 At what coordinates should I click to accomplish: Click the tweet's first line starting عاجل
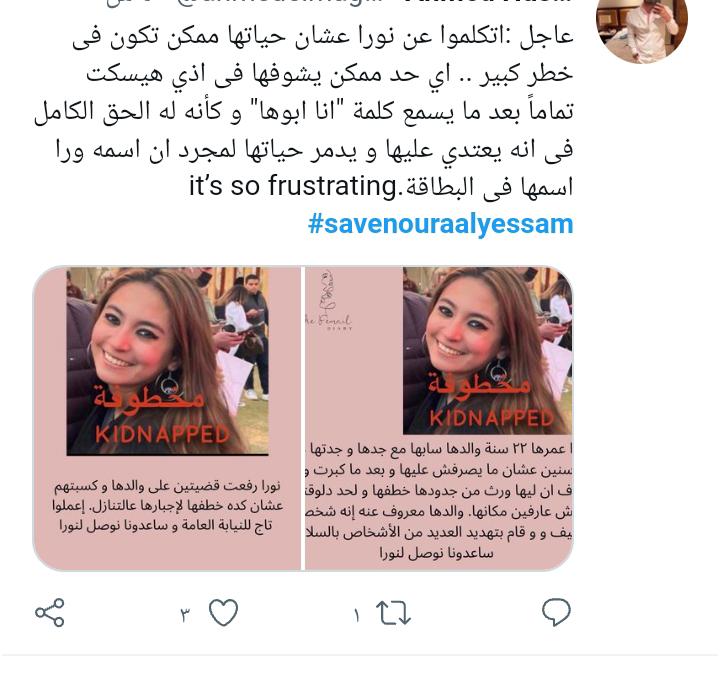pyautogui.click(x=323, y=37)
